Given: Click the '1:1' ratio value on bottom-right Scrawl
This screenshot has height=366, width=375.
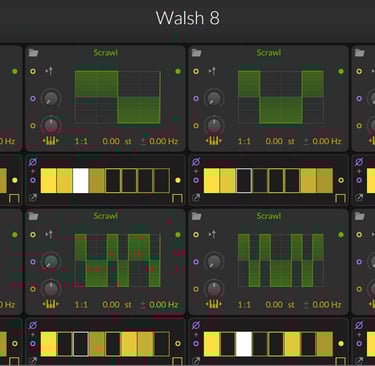Looking at the screenshot, I should click(244, 305).
